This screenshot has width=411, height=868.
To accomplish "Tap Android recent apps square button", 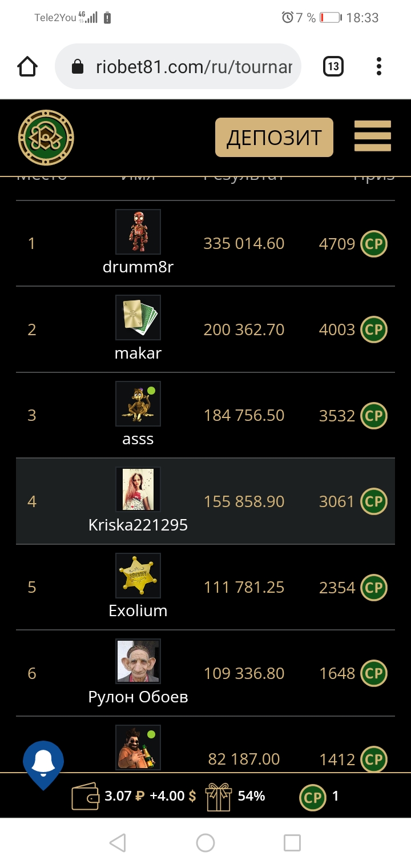I will click(x=292, y=842).
